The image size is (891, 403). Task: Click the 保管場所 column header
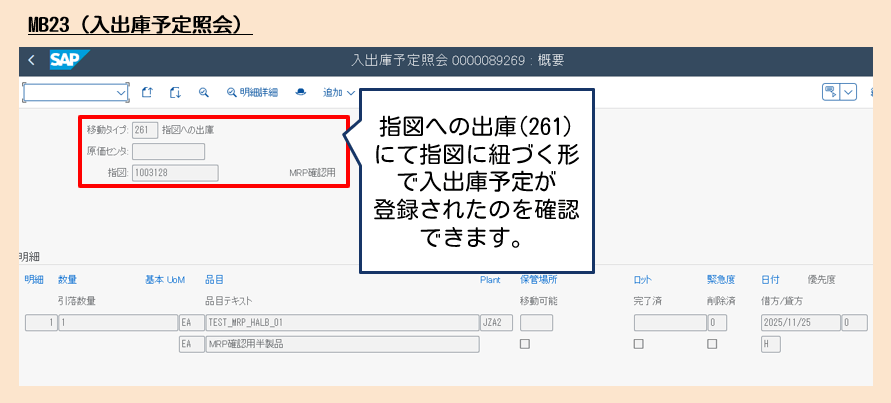(x=539, y=280)
